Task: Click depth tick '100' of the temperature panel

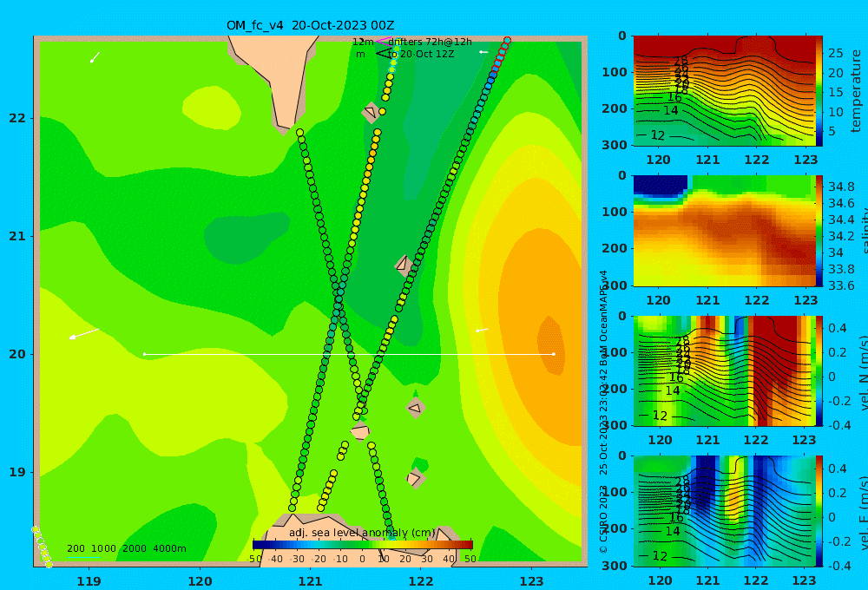Action: click(614, 72)
